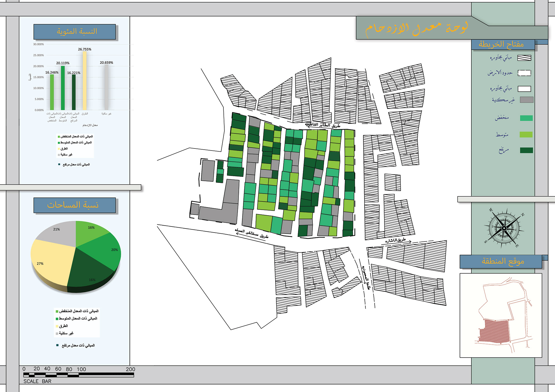Click the light green medium legend swatch
Image resolution: width=555 pixels, height=392 pixels.
pos(526,134)
